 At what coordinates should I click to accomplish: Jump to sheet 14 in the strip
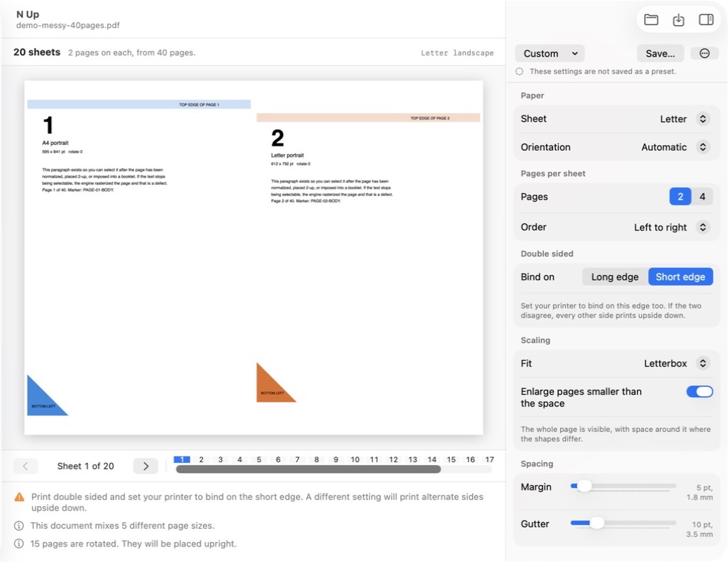432,459
